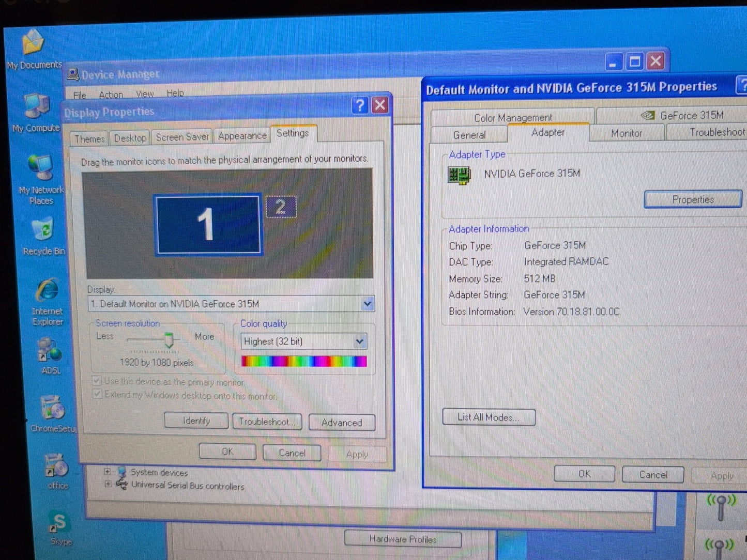Switch to the Screen Saver tab
The height and width of the screenshot is (560, 747).
[x=182, y=137]
